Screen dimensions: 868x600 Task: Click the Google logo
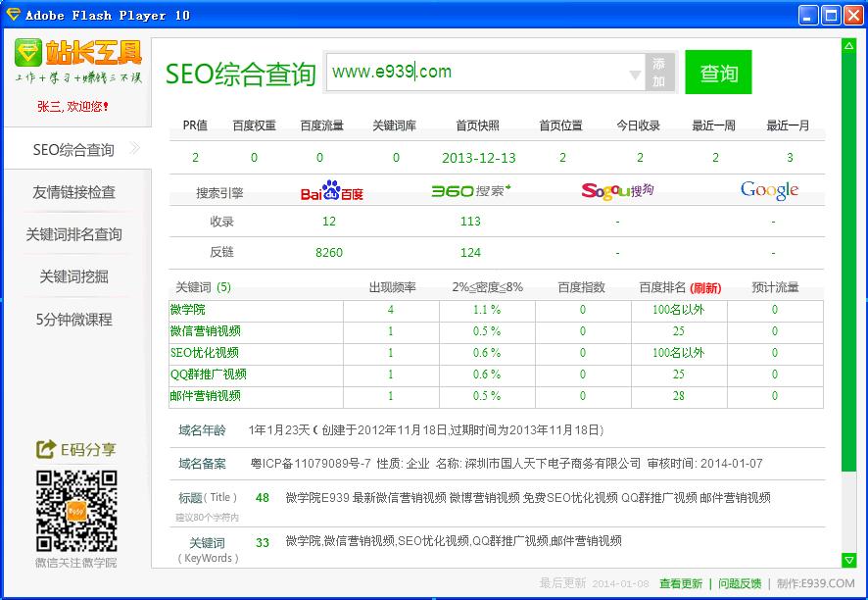769,190
